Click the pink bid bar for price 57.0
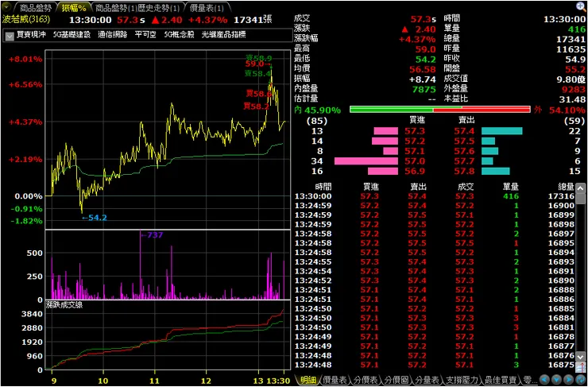This screenshot has height=387, width=588. (x=366, y=161)
